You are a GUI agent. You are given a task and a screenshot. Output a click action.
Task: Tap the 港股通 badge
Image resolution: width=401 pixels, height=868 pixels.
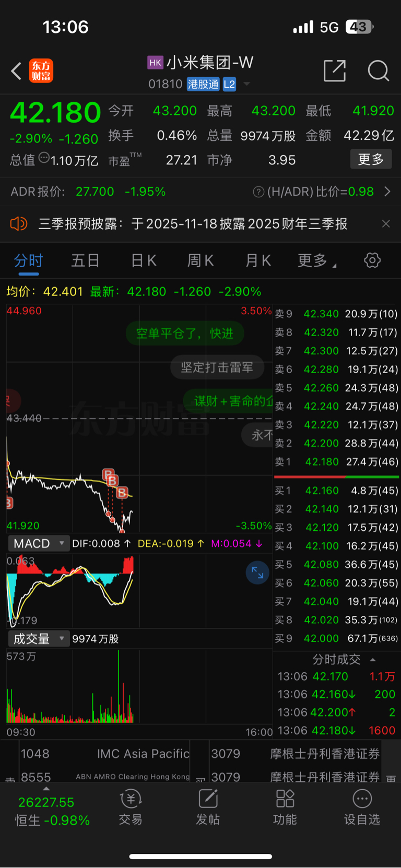tap(203, 84)
